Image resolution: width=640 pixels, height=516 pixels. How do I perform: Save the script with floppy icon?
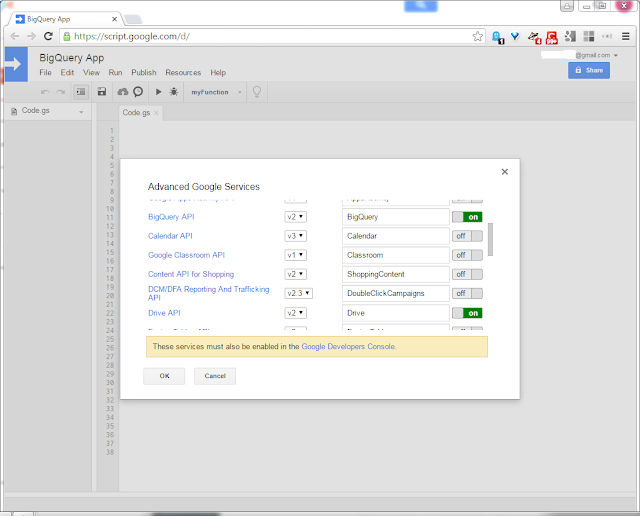click(x=102, y=92)
